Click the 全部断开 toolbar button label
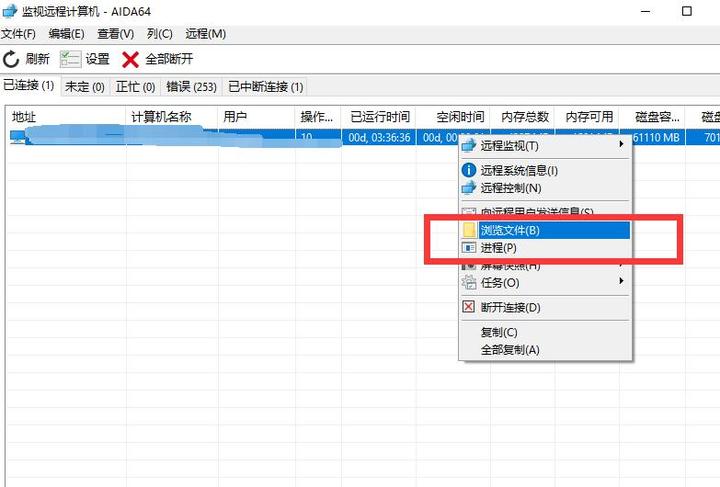Screen dimensions: 720x487 [169, 59]
